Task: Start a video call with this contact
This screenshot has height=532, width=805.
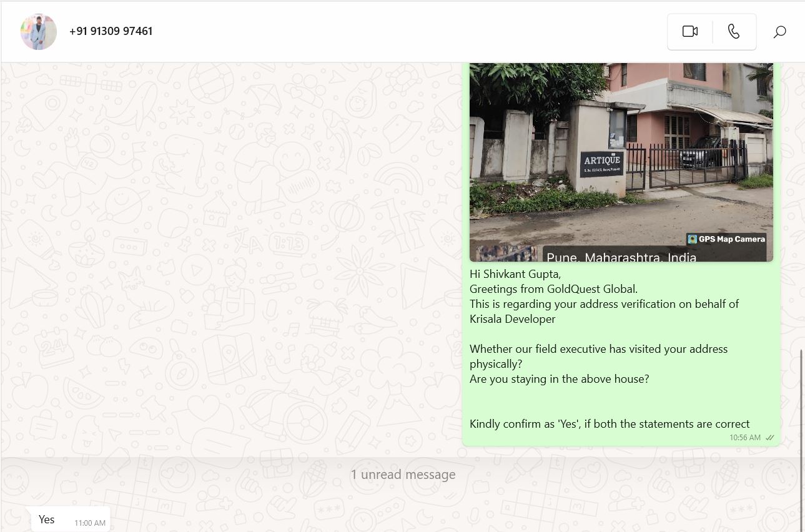Action: point(689,31)
